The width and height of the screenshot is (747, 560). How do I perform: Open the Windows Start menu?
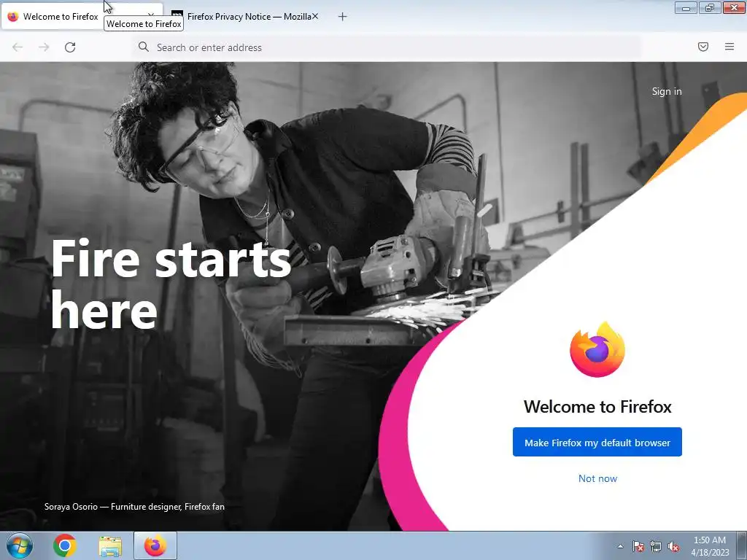[20, 545]
